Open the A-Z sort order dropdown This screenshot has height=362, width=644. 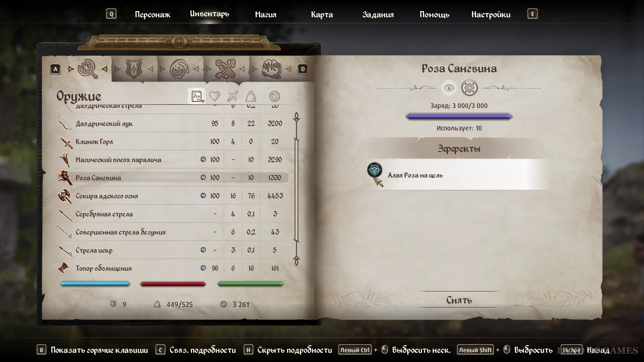[x=197, y=97]
